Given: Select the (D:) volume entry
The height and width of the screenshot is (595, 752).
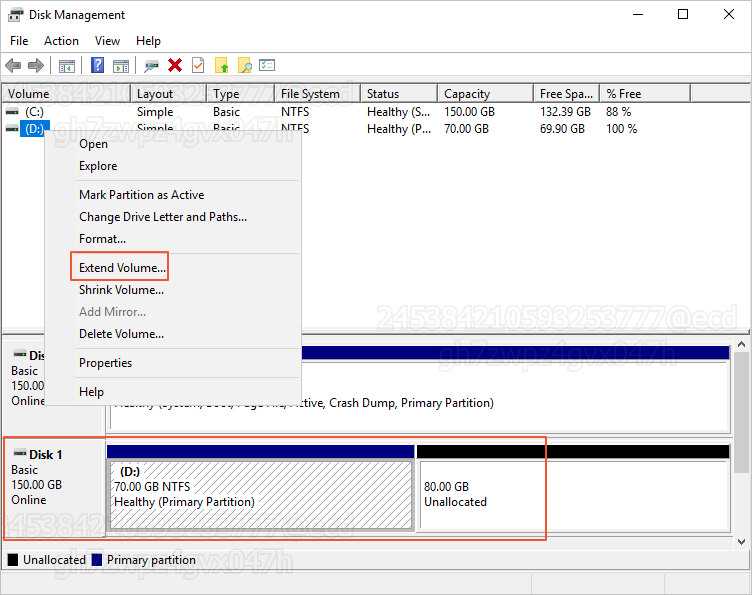Looking at the screenshot, I should coord(35,128).
